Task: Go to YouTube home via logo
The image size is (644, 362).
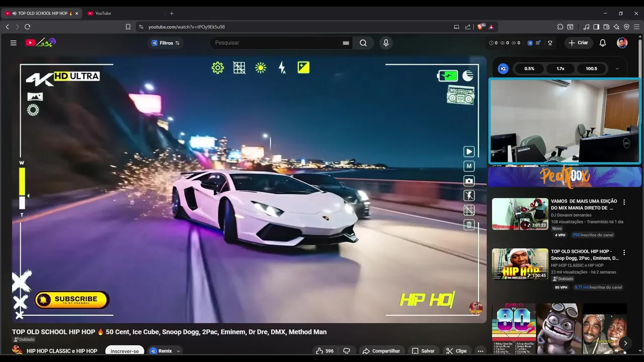Action: [x=40, y=43]
